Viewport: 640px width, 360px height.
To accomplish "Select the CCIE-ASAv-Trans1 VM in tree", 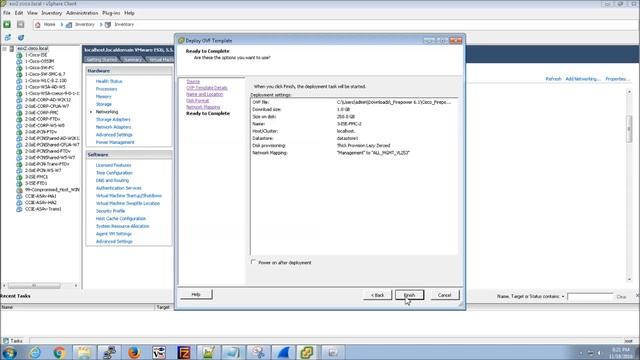I will pyautogui.click(x=43, y=209).
